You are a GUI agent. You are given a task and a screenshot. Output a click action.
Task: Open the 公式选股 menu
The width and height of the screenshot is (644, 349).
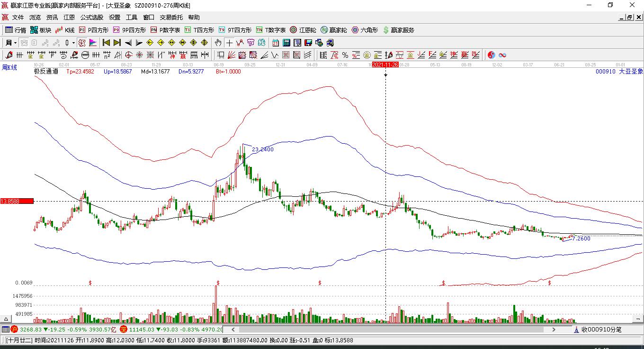[x=92, y=18]
